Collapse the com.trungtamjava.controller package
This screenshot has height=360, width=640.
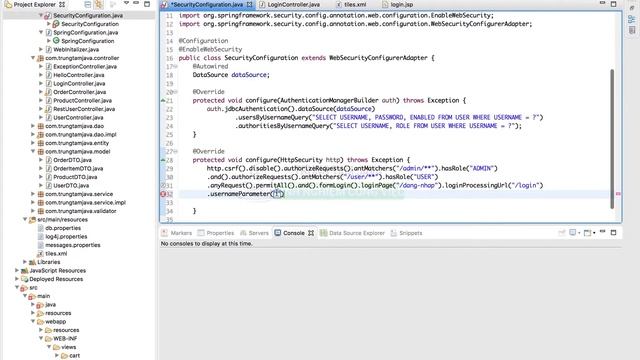[33, 58]
